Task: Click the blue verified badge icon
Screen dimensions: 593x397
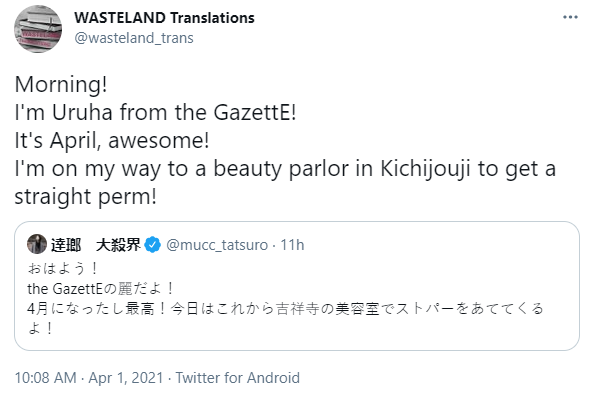Action: pos(152,245)
